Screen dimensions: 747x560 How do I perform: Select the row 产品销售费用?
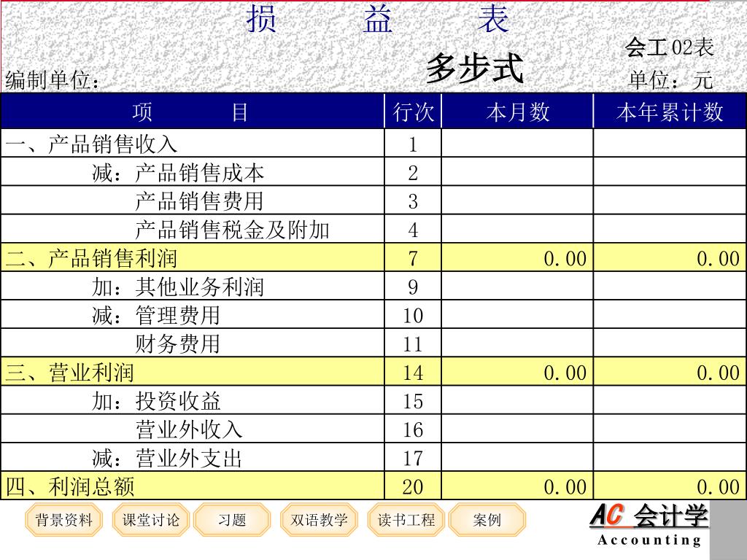click(x=373, y=201)
